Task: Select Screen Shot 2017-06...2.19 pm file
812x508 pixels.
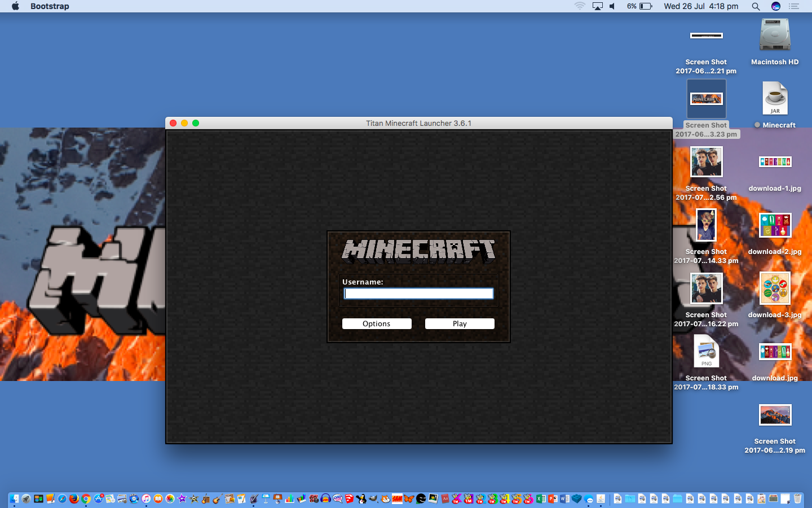Action: (x=775, y=428)
